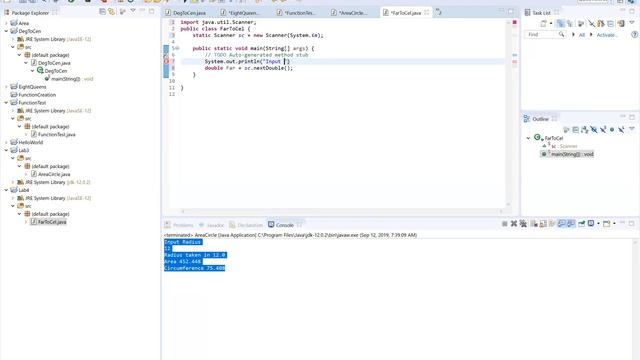
Task: Click the Find field in Task List
Action: tap(544, 35)
